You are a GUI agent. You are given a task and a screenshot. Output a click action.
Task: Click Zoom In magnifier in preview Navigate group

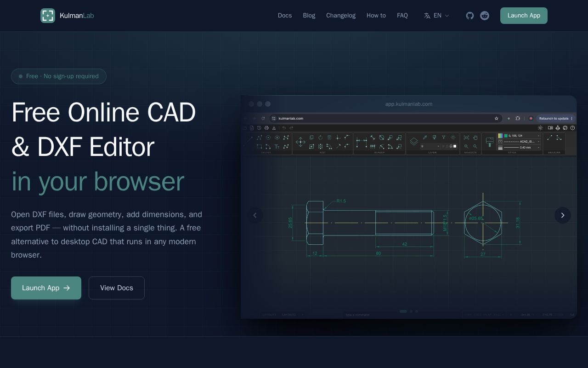point(466,146)
